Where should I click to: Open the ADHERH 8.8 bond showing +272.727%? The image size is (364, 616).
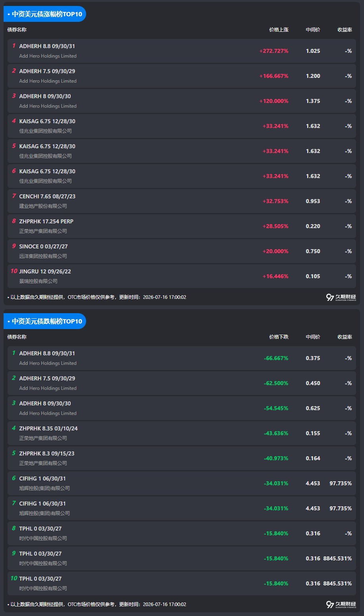click(x=182, y=51)
